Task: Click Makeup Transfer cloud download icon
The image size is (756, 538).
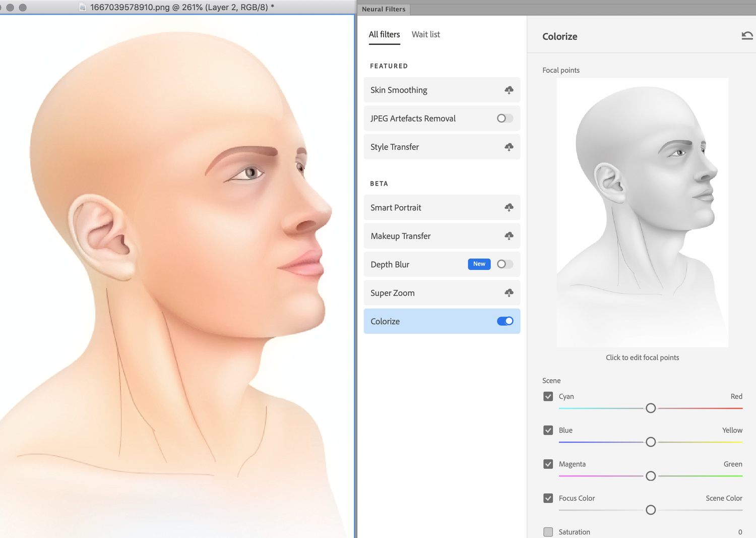Action: (509, 235)
